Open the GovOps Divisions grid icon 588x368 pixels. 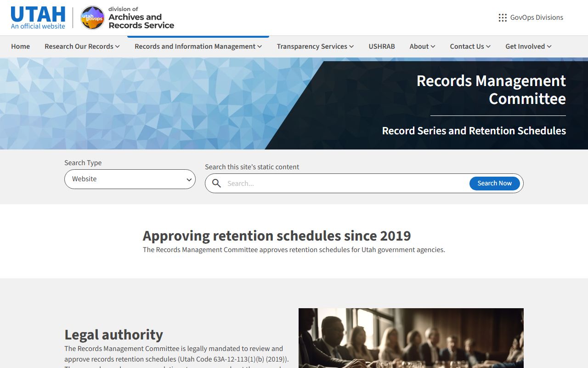click(x=503, y=17)
